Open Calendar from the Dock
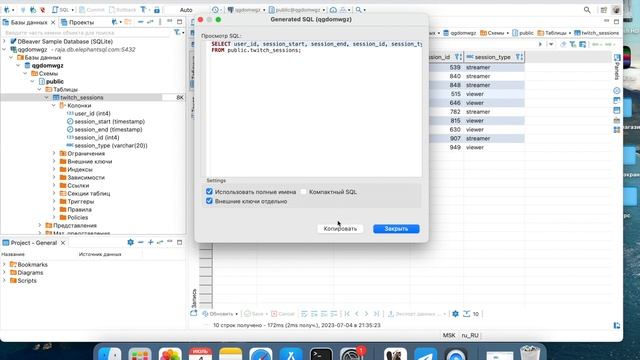Viewport: 640px width, 360px height. pos(200,354)
